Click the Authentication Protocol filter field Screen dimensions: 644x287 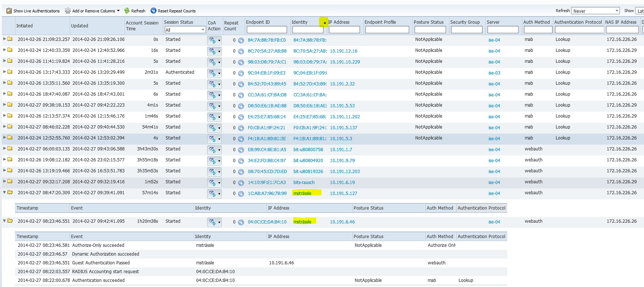click(x=579, y=30)
